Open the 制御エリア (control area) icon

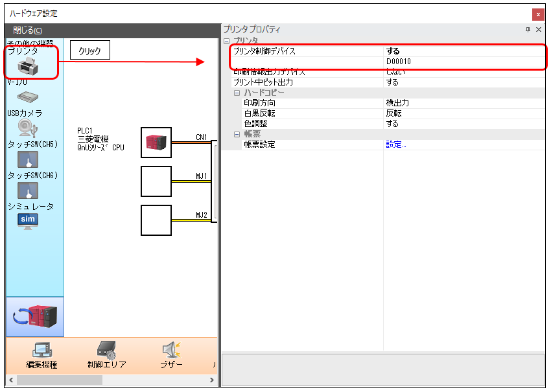point(106,350)
